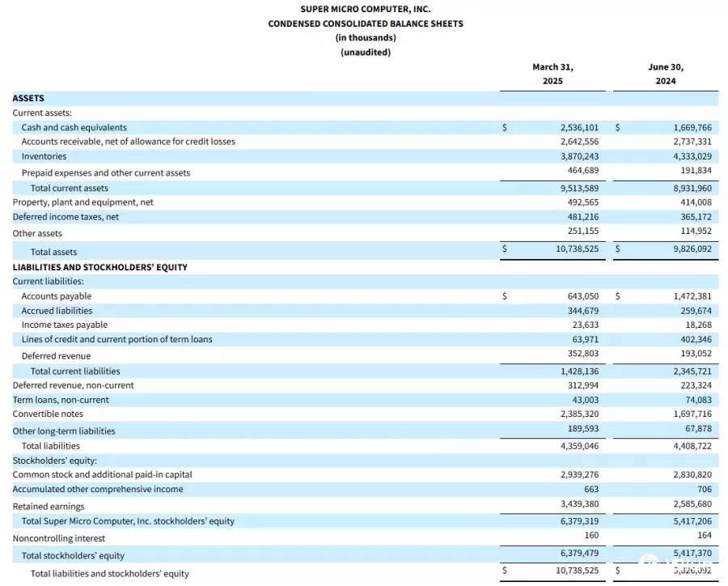This screenshot has width=728, height=586.
Task: Select accounts payable value 643,050
Action: click(x=583, y=296)
